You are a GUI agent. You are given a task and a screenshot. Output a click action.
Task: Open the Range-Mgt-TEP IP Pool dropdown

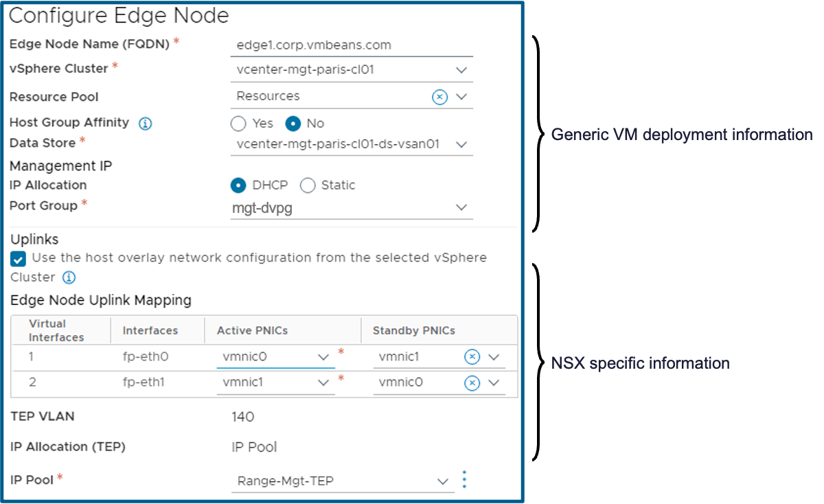pos(442,480)
